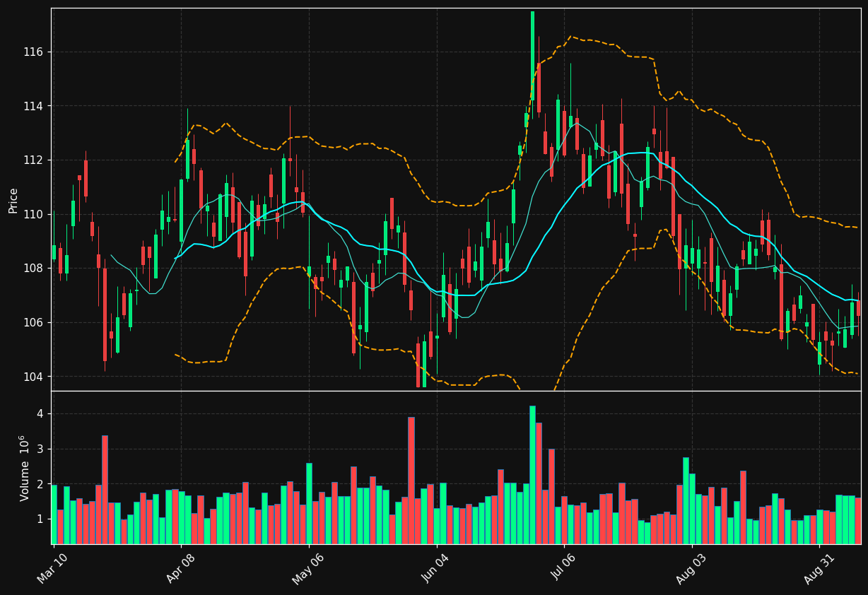
Task: Select the 104 price tick label
Action: [33, 377]
